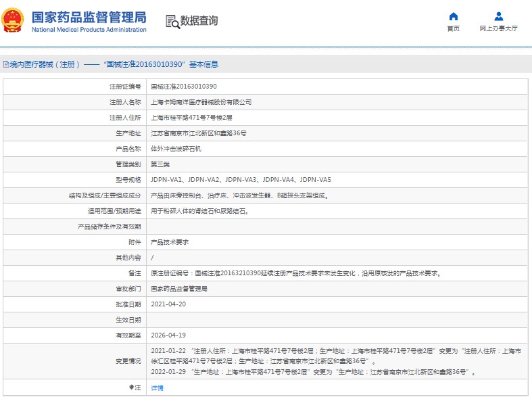The image size is (532, 399).
Task: Click the 注册人名称 row label
Action: point(125,102)
